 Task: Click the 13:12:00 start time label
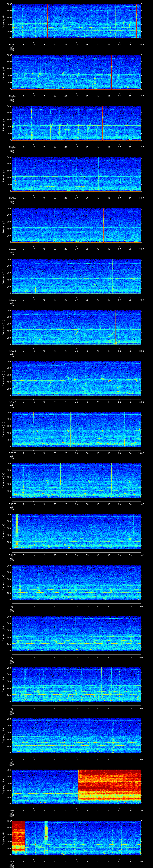(12, 606)
